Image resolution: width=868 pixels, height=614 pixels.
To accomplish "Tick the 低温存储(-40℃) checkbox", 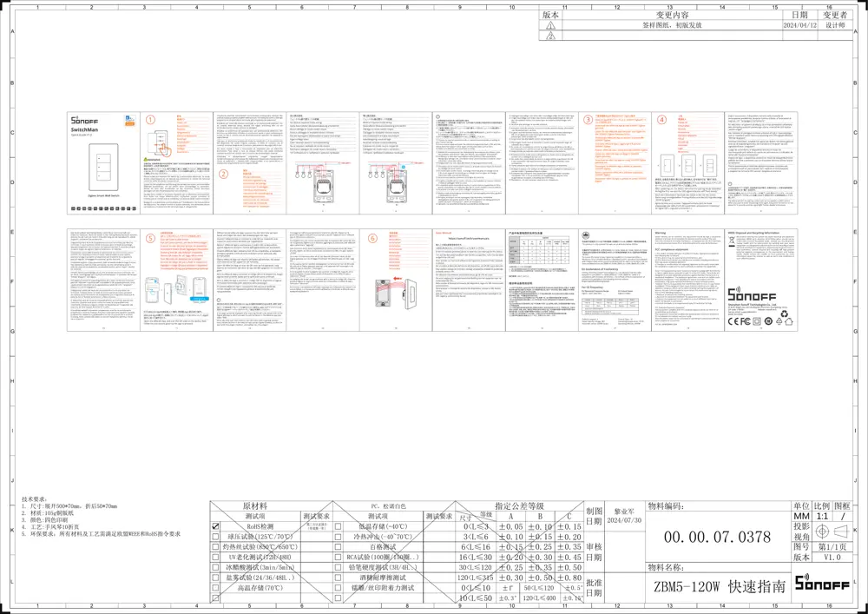I will coord(337,526).
